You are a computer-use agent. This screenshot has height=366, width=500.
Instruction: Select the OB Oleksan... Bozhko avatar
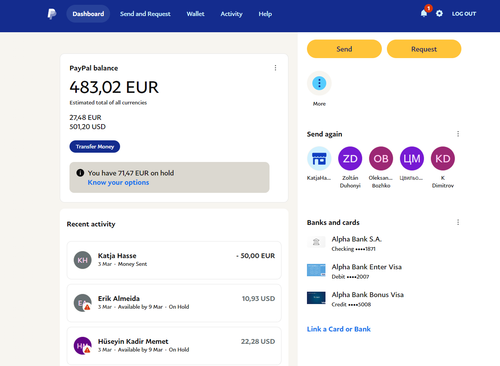point(381,159)
